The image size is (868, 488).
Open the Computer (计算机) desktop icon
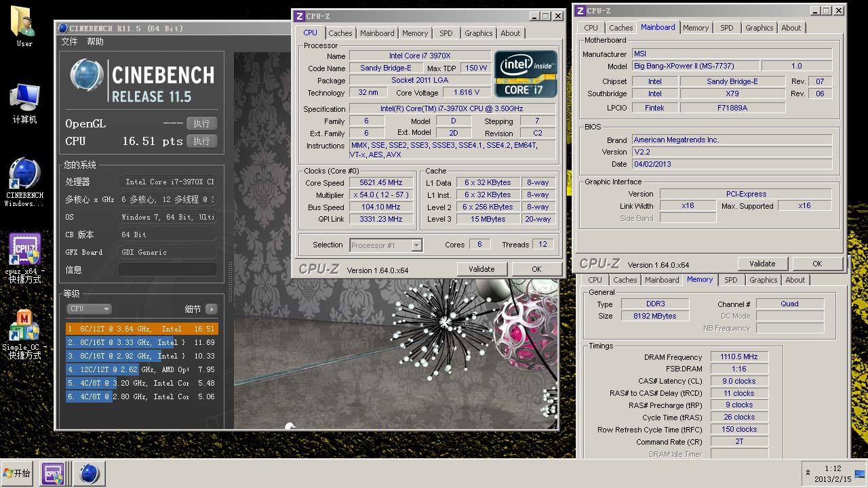point(24,103)
